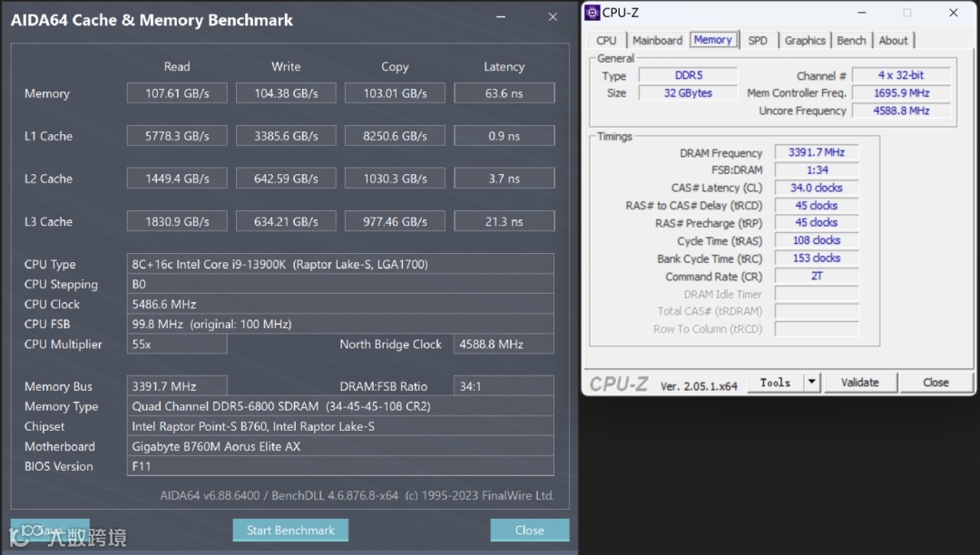Click the Validate button in CPU-Z
The width and height of the screenshot is (980, 555).
pos(860,383)
